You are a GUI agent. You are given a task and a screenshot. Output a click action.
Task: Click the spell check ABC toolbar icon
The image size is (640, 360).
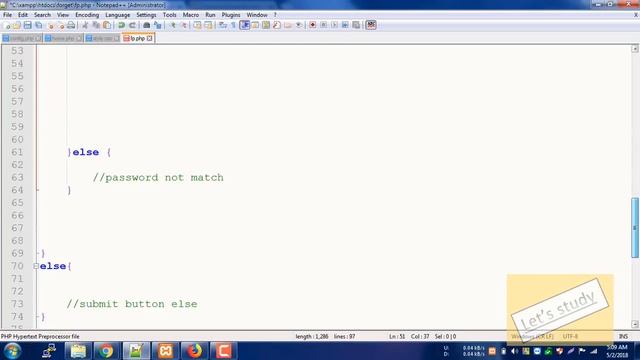371,25
